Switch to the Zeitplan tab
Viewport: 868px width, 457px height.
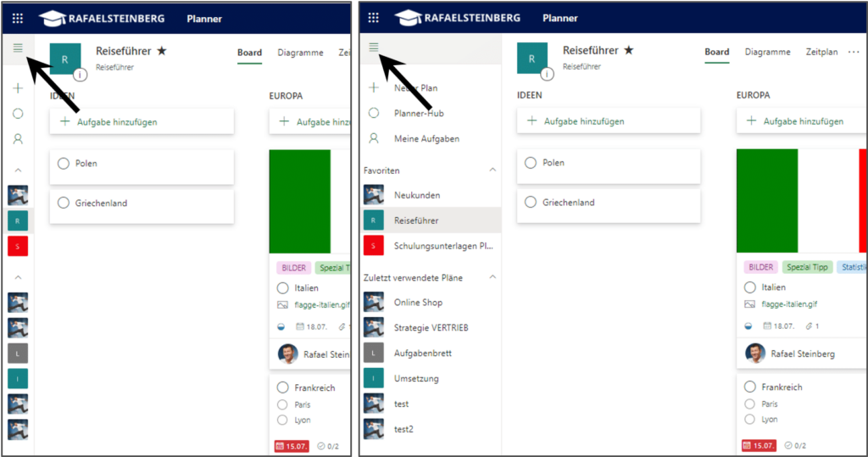(821, 52)
